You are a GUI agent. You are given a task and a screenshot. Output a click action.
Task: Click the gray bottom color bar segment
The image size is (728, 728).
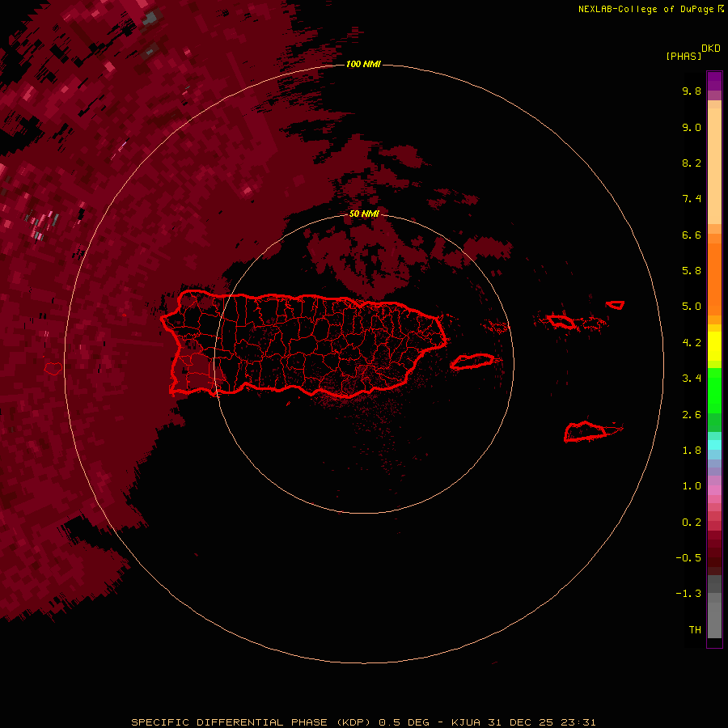714,620
